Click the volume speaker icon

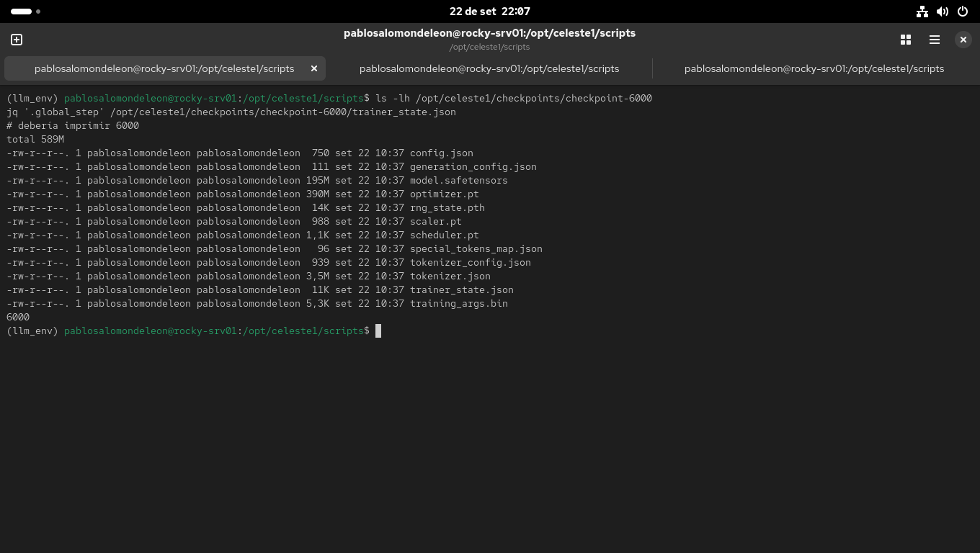click(943, 12)
